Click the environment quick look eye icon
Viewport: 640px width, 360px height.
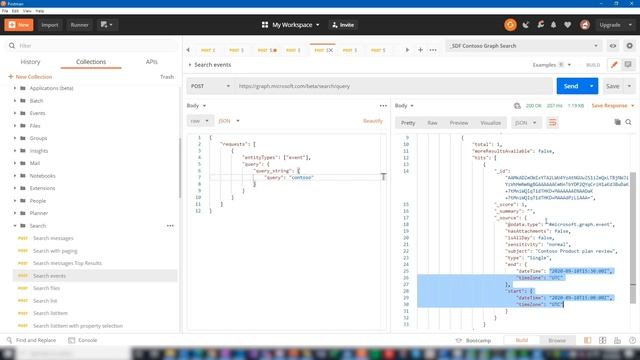613,46
